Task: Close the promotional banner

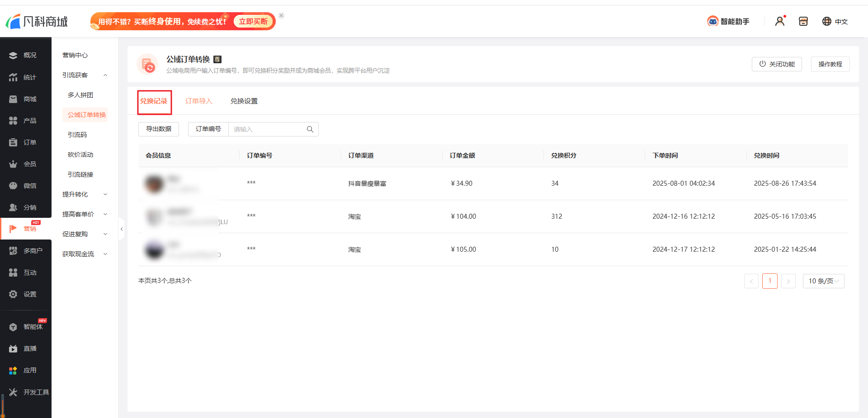Action: coord(281,15)
